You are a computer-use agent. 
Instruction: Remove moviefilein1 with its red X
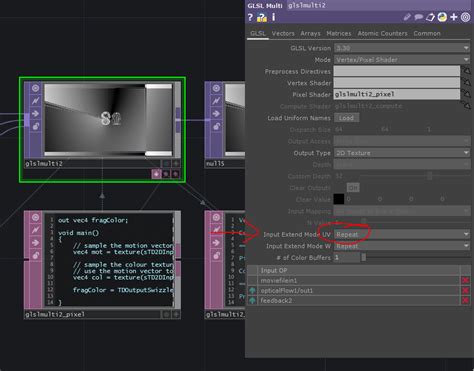click(465, 280)
